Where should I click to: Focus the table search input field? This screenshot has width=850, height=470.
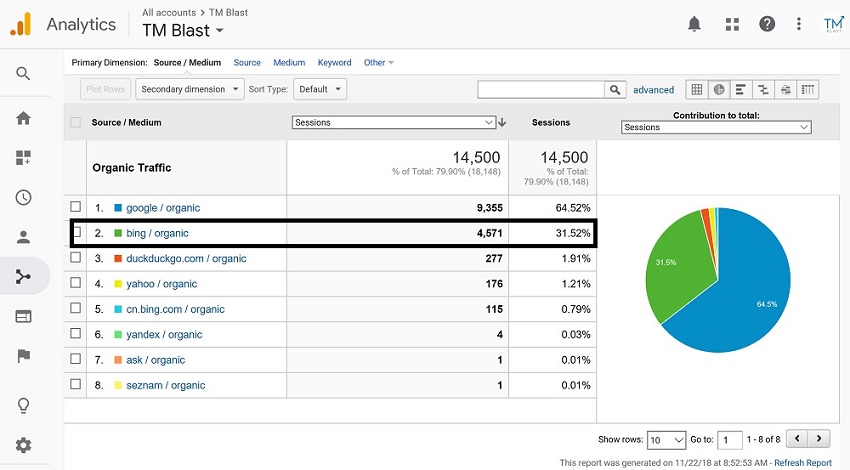click(x=540, y=89)
